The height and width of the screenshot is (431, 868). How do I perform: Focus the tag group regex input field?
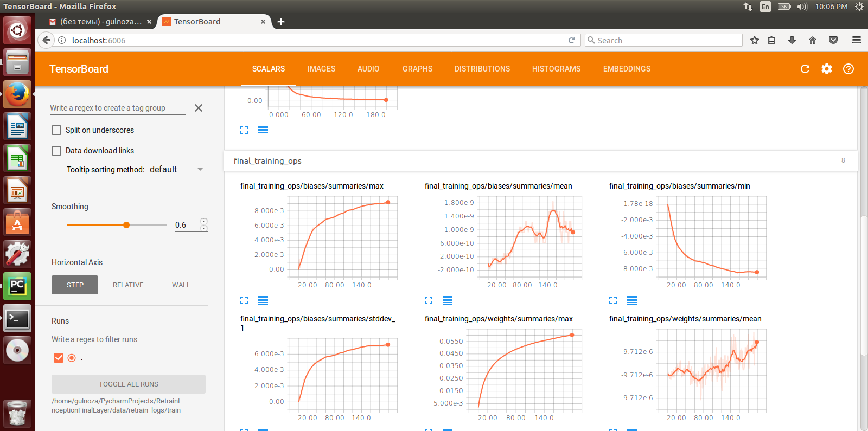point(118,108)
